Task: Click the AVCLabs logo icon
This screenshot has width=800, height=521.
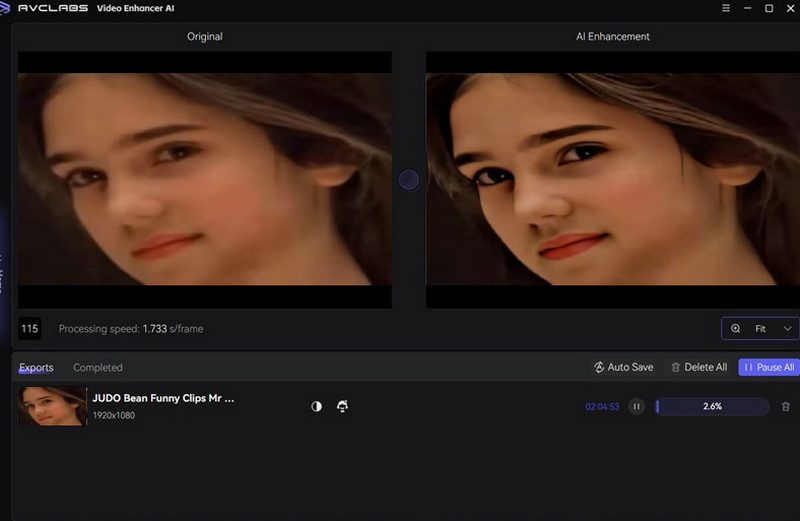Action: click(9, 8)
